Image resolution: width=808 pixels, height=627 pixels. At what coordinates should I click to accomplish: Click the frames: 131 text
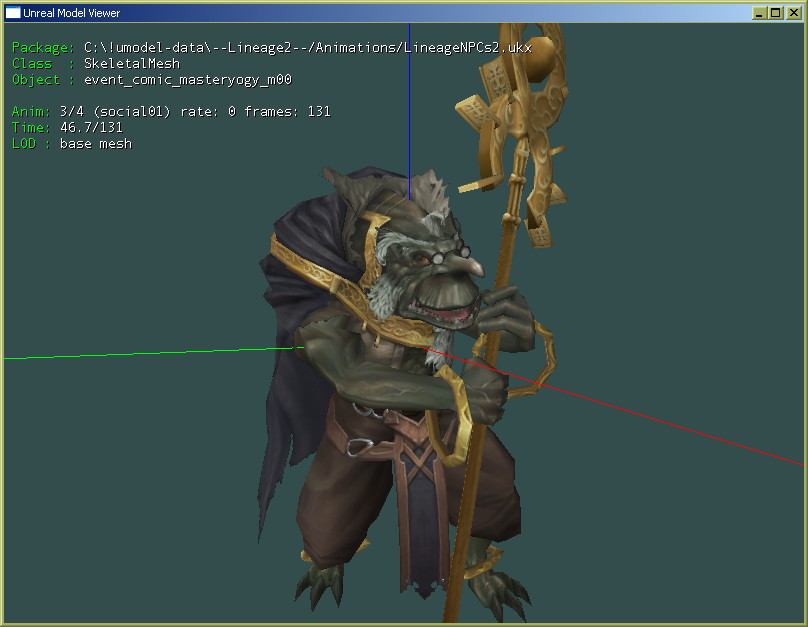[288, 112]
